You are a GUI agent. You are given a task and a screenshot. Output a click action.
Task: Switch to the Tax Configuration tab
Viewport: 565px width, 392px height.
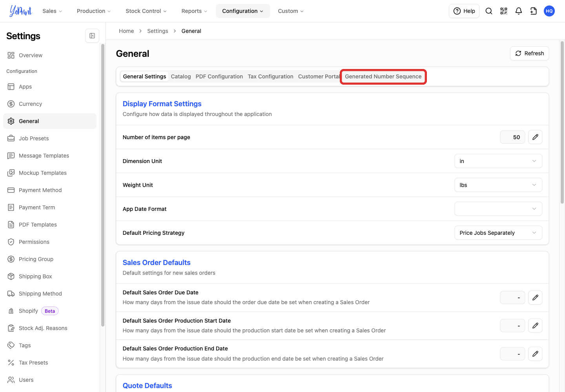tap(271, 76)
